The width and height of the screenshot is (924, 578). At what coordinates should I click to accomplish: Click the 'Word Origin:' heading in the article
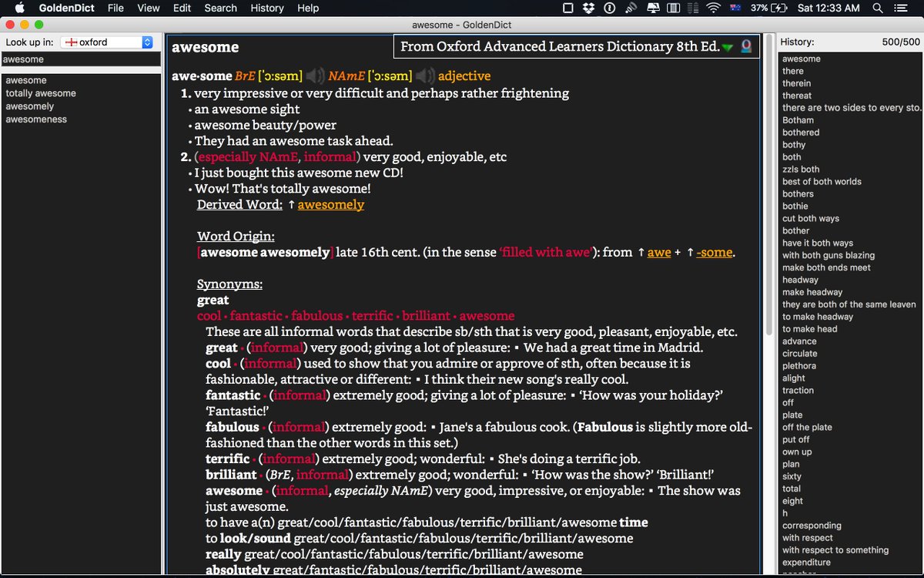(236, 237)
